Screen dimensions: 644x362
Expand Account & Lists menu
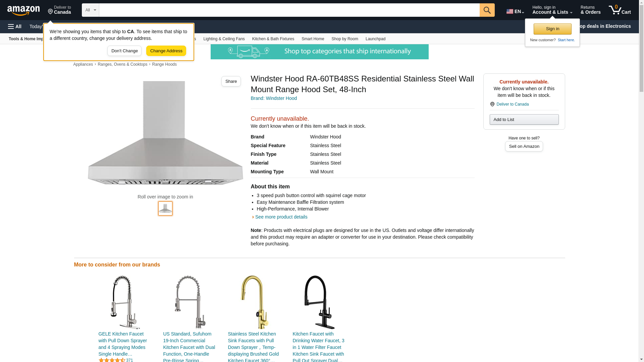pos(552,10)
